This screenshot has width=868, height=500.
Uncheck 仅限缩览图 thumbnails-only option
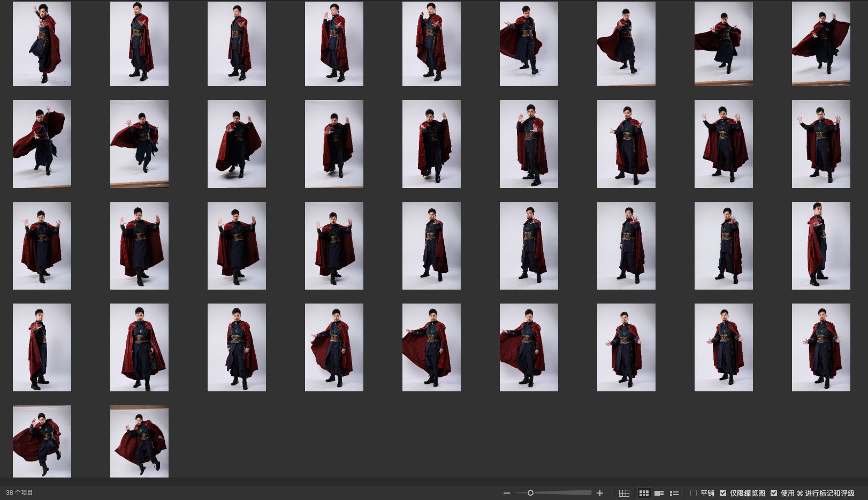723,493
